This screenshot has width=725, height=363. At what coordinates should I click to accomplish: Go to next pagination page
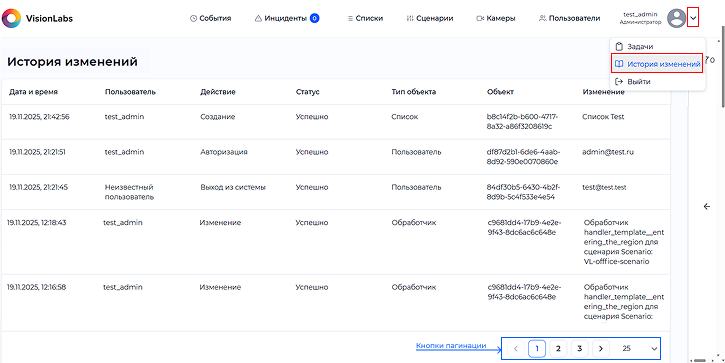click(x=601, y=349)
